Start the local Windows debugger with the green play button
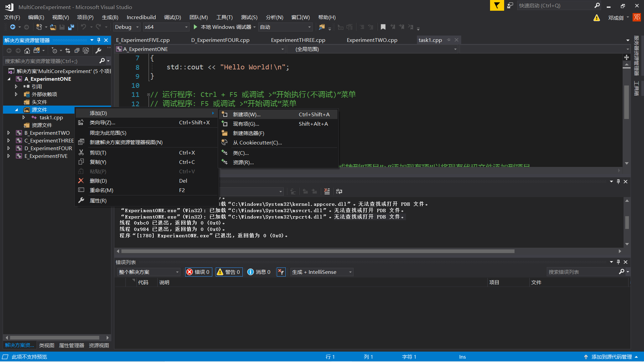644x362 pixels. [x=196, y=27]
